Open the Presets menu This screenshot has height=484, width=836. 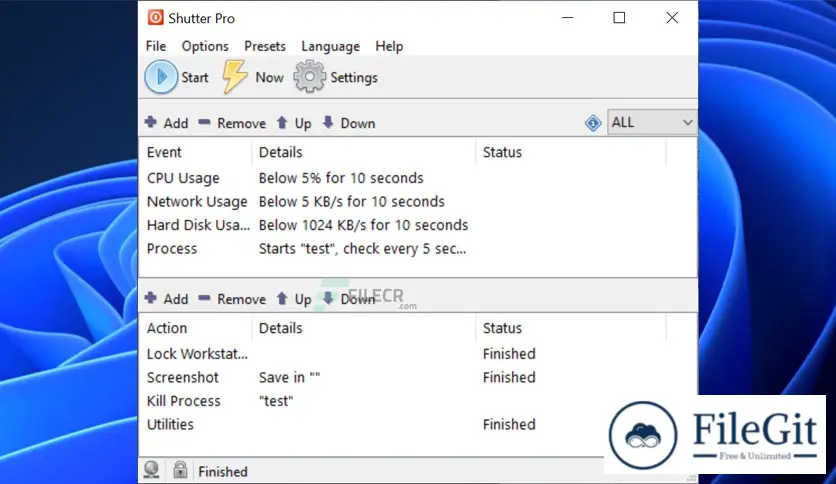265,46
